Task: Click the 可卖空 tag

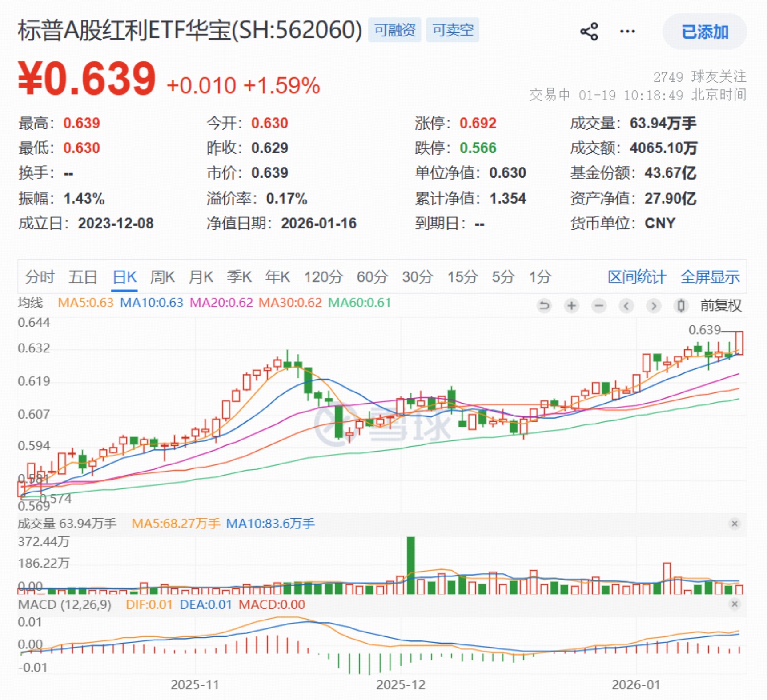Action: click(453, 30)
